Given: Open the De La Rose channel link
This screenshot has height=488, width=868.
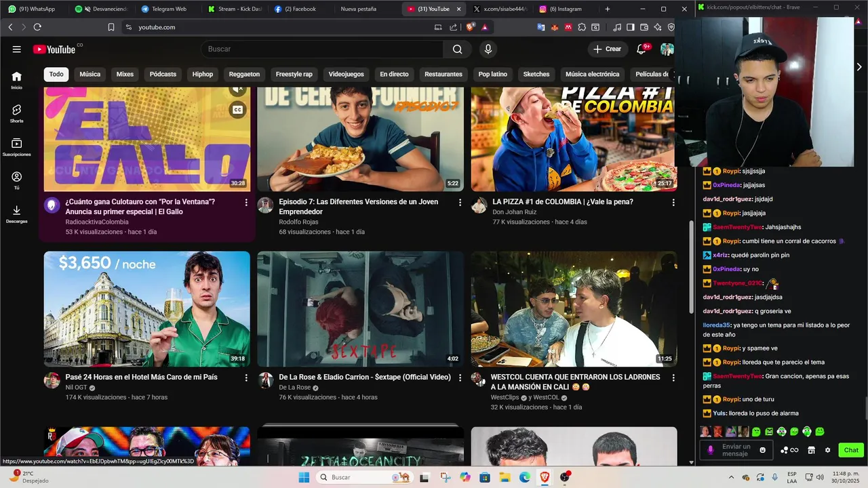Looking at the screenshot, I should [x=295, y=388].
